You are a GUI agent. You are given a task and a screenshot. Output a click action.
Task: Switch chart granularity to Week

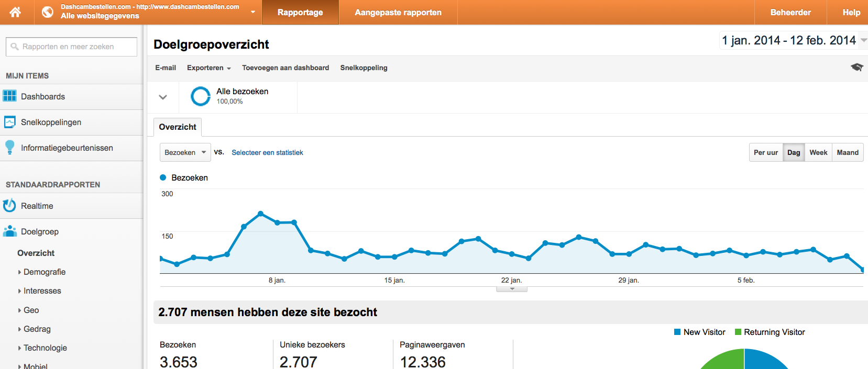pyautogui.click(x=818, y=152)
